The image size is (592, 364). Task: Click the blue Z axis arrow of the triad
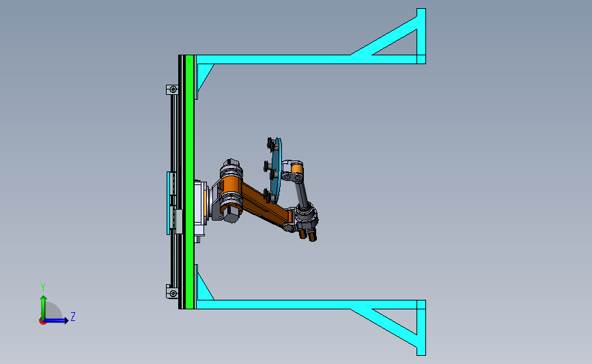pyautogui.click(x=57, y=321)
